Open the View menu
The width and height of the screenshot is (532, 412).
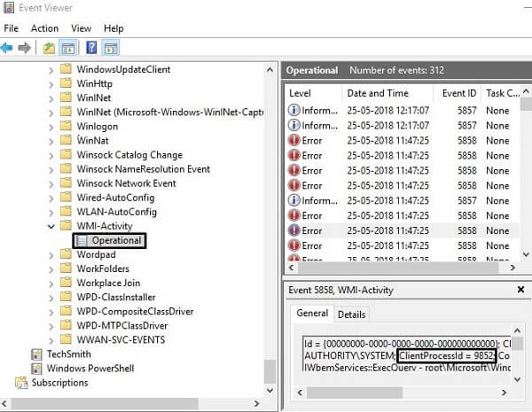(x=81, y=28)
